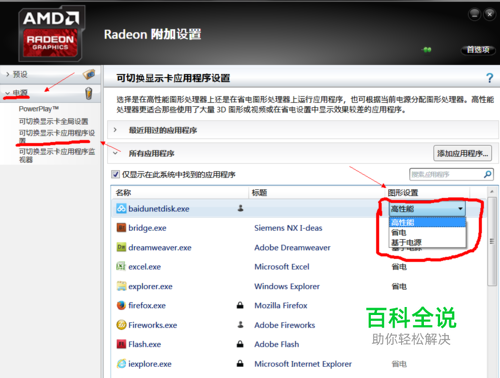This screenshot has width=500, height=378.
Task: Select iexplore.exe row name
Action: tap(150, 364)
